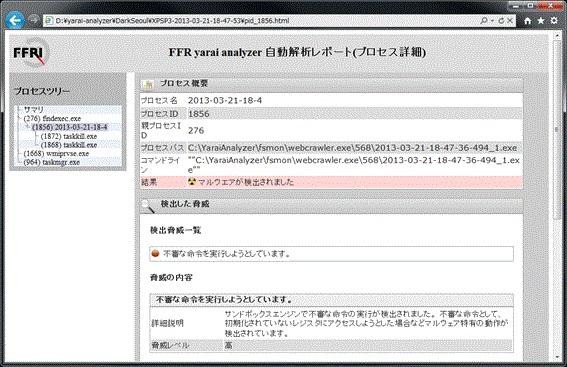
Task: Click the プロセスツリー heading
Action: click(x=42, y=91)
